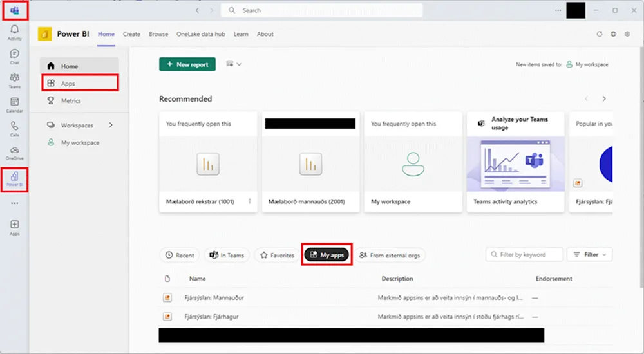Screen dimensions: 644x354
Task: Select Home in the left navigation
Action: pos(79,66)
